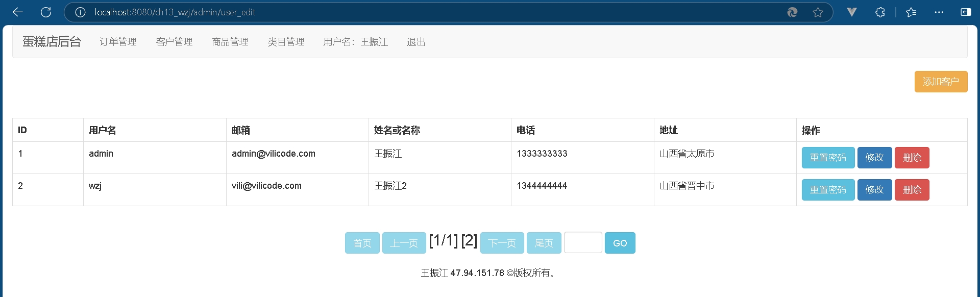View site information icon in address bar

tap(80, 12)
